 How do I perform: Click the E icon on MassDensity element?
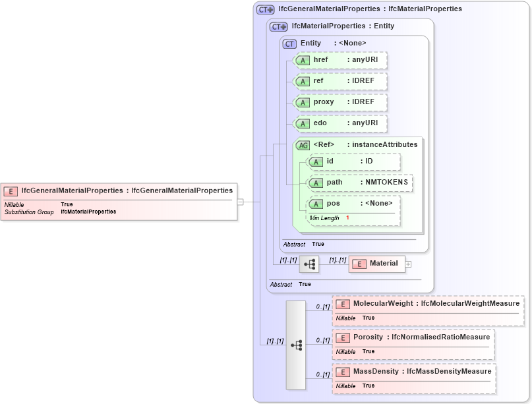click(342, 372)
